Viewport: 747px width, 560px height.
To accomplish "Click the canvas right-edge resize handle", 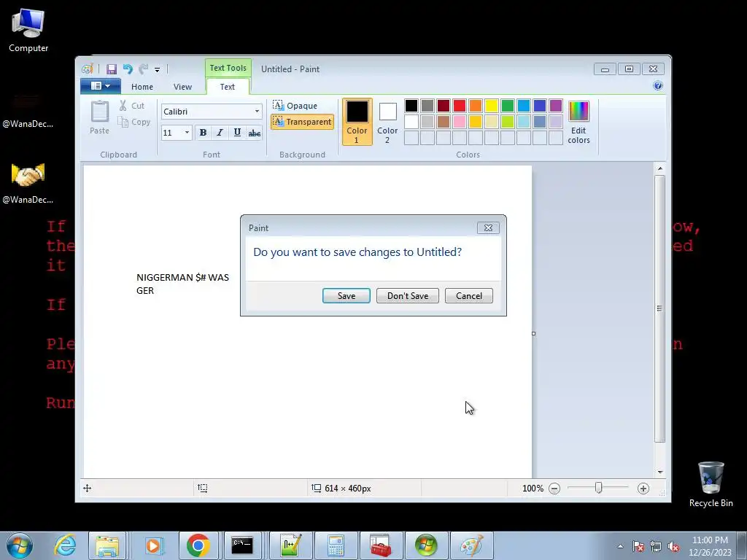I will 533,333.
